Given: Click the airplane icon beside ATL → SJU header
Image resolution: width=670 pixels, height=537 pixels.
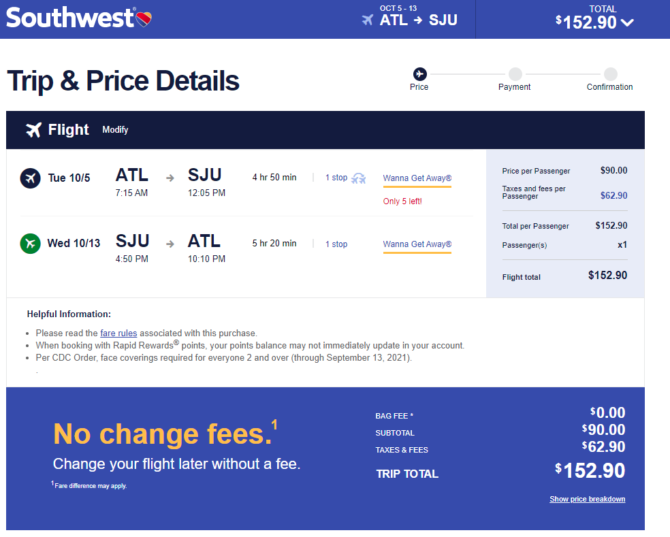Looking at the screenshot, I should click(x=367, y=20).
